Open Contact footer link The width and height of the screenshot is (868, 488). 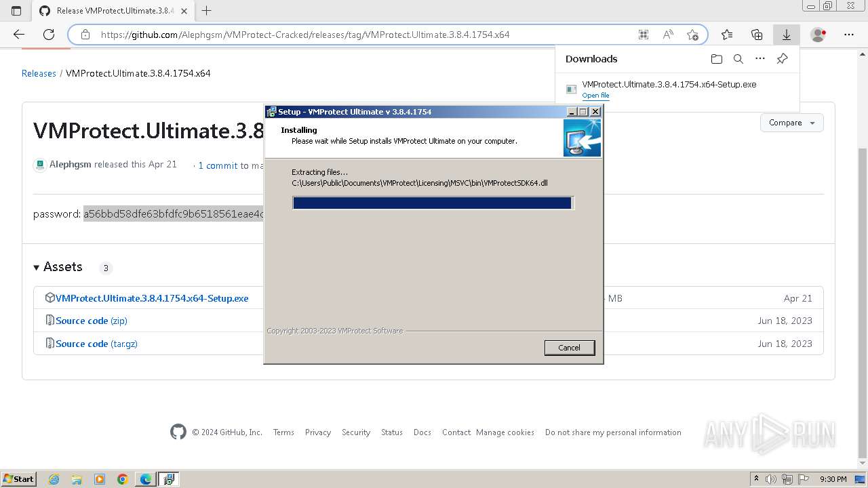[456, 432]
